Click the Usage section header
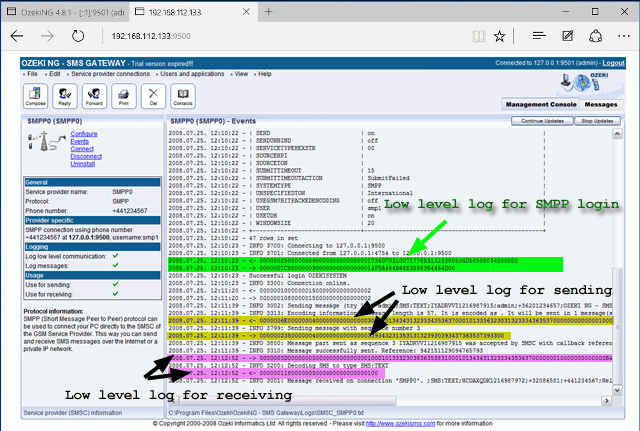Viewport: 640px width, 431px height. tap(92, 275)
